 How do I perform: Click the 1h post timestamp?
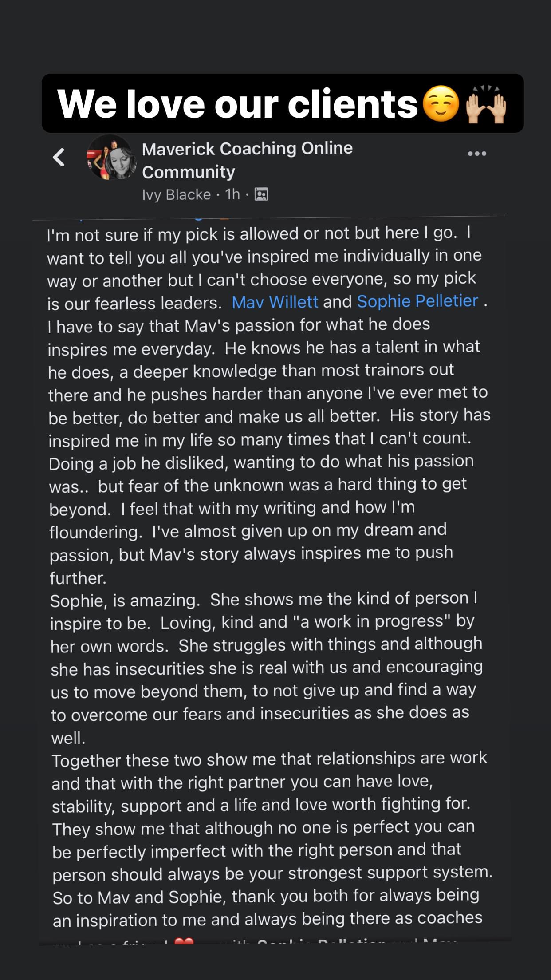232,194
